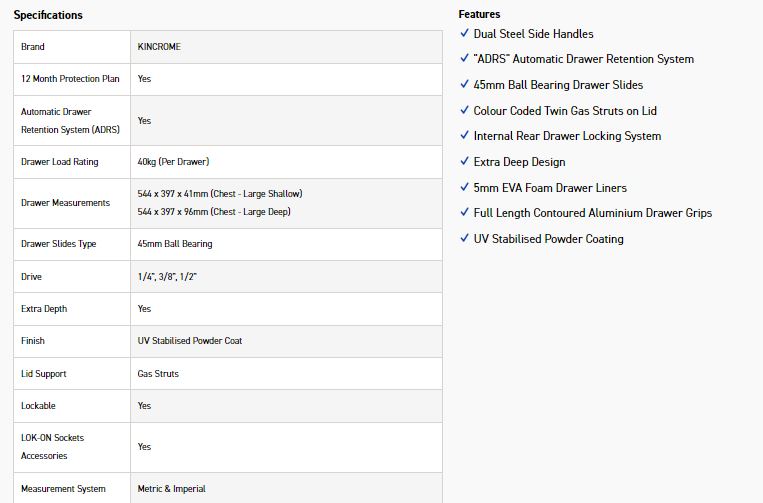Click the checkmark beside Full Length Contoured Aluminium Grips
763x503 pixels.
[464, 212]
